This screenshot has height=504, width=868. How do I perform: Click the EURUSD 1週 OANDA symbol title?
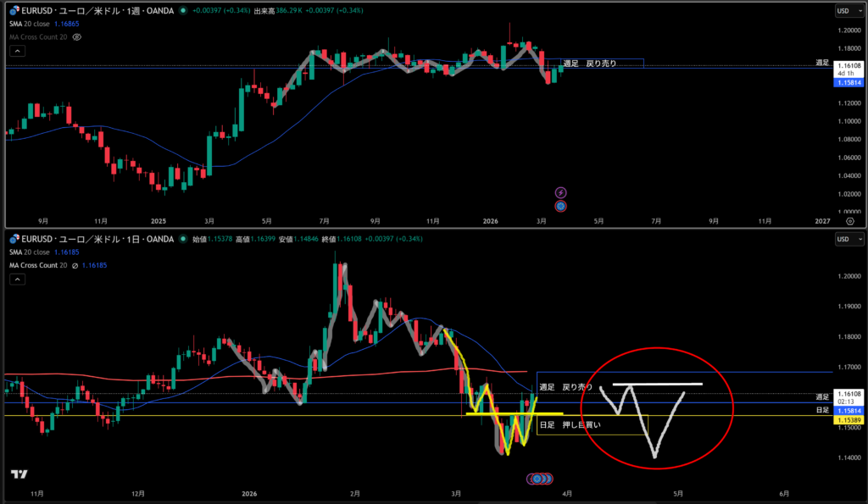pos(97,11)
